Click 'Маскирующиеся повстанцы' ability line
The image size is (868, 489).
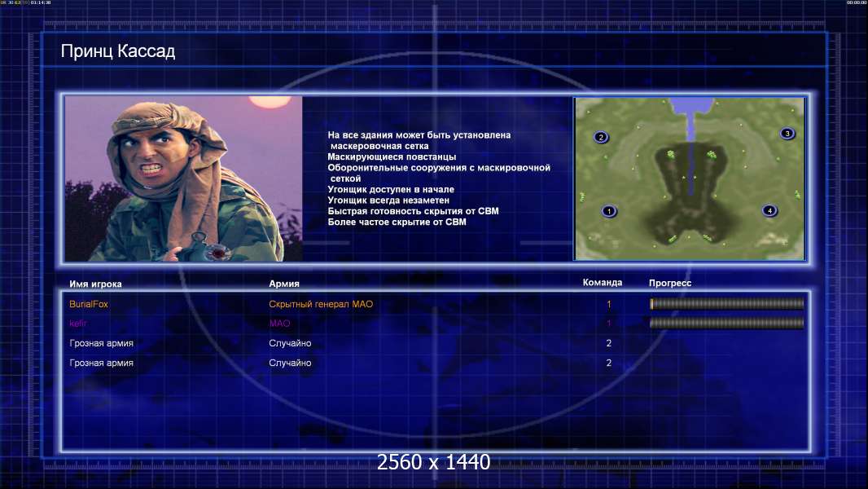point(392,156)
